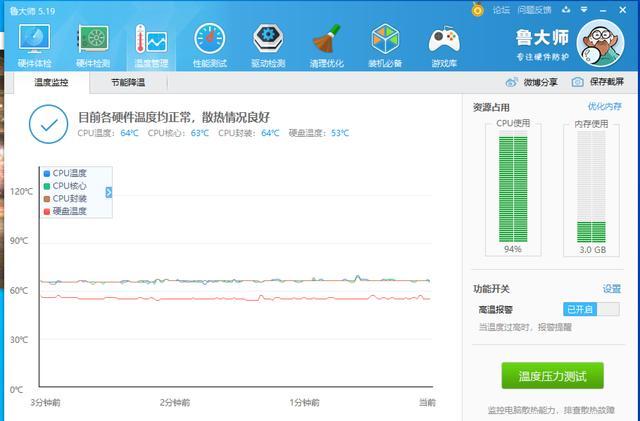Click the 120℃ axis label
The width and height of the screenshot is (640, 421).
point(21,192)
